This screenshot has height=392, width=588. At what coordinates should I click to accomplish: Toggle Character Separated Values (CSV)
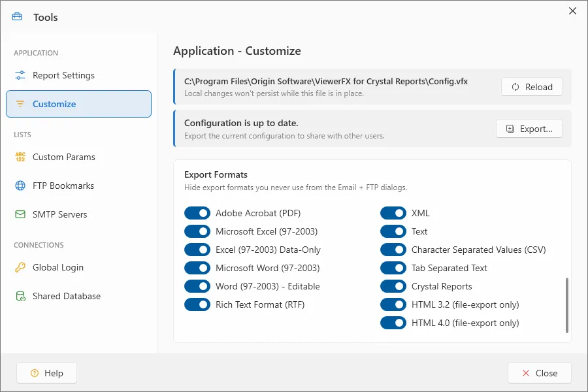(x=393, y=250)
